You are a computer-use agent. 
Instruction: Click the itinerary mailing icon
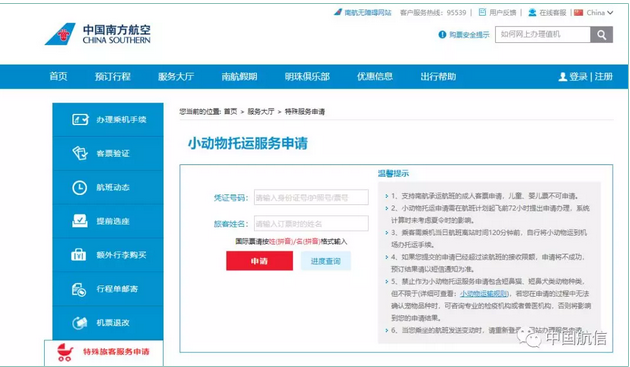[79, 289]
